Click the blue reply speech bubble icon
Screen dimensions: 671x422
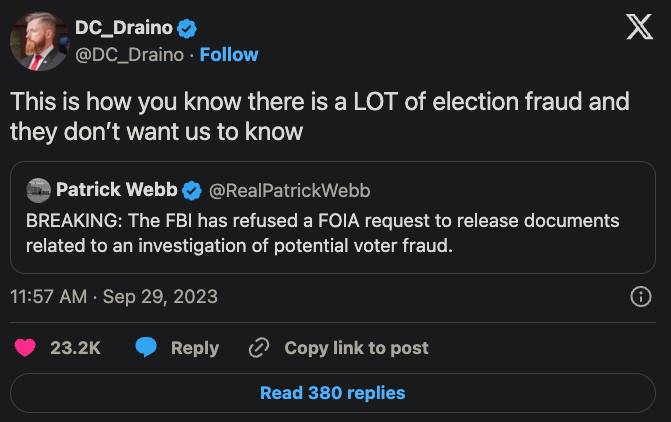click(146, 347)
